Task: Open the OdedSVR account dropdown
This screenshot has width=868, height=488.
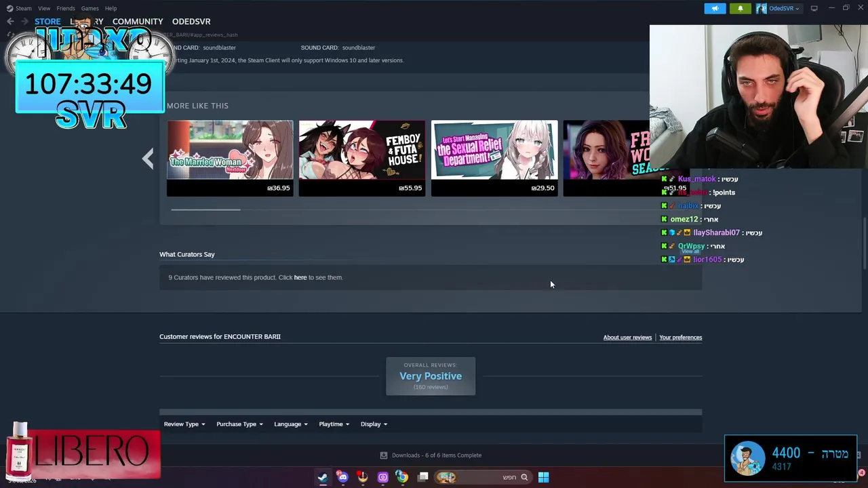Action: coord(783,8)
